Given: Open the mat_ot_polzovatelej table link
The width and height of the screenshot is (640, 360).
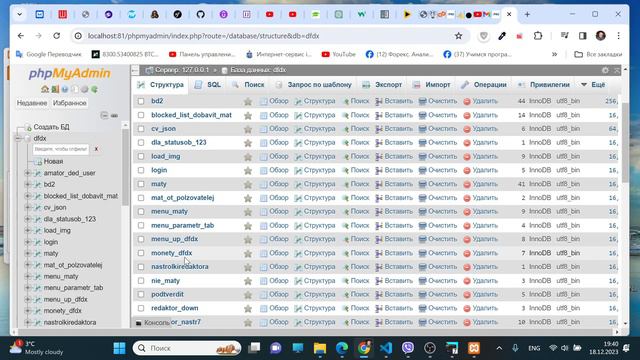Looking at the screenshot, I should point(182,198).
